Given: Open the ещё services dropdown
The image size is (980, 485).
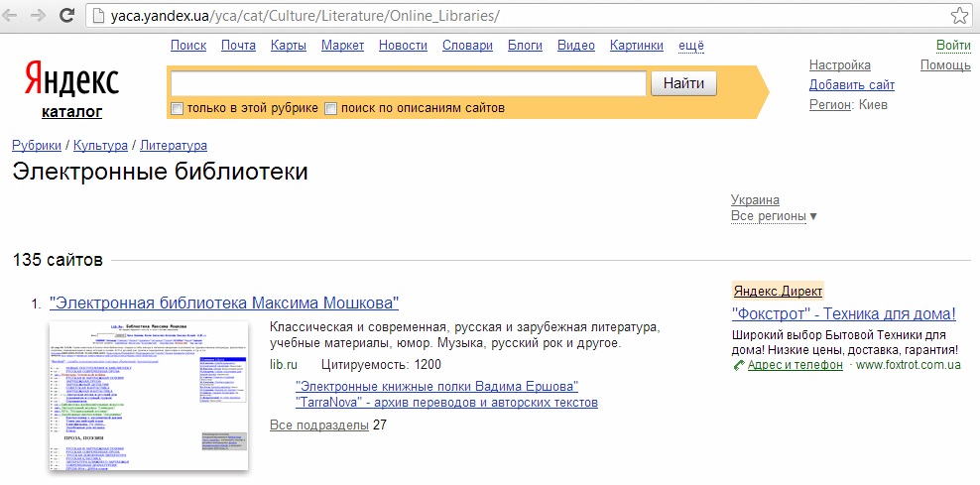Looking at the screenshot, I should tap(691, 45).
